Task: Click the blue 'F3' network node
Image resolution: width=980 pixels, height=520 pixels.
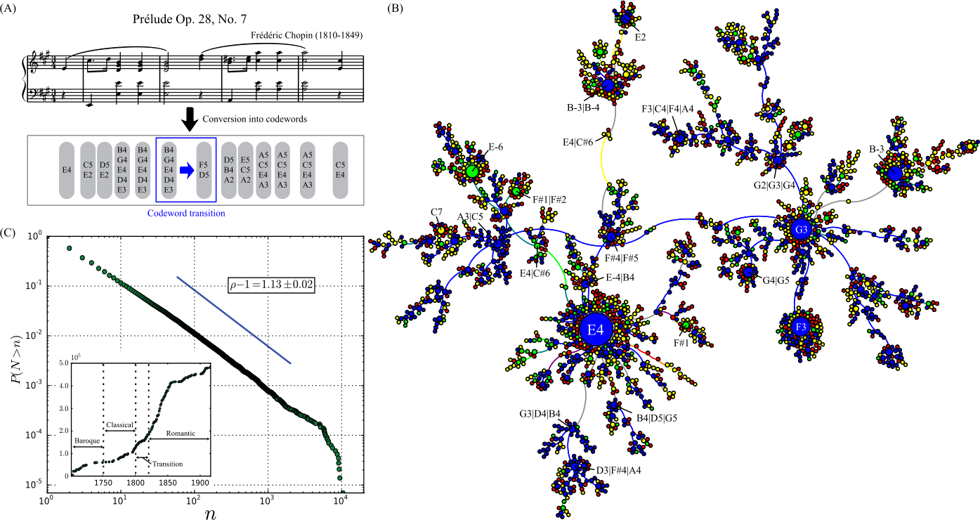Action: click(800, 327)
